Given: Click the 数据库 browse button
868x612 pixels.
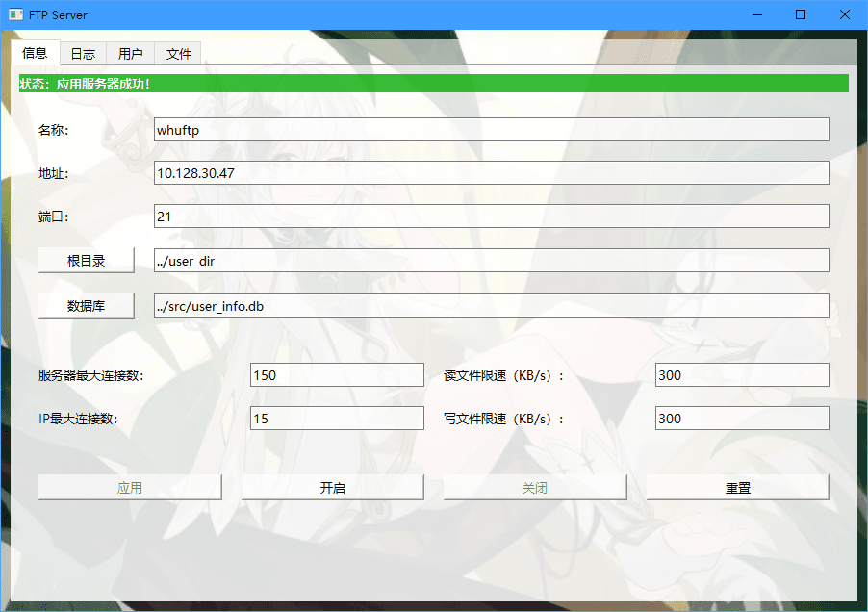Looking at the screenshot, I should (87, 305).
